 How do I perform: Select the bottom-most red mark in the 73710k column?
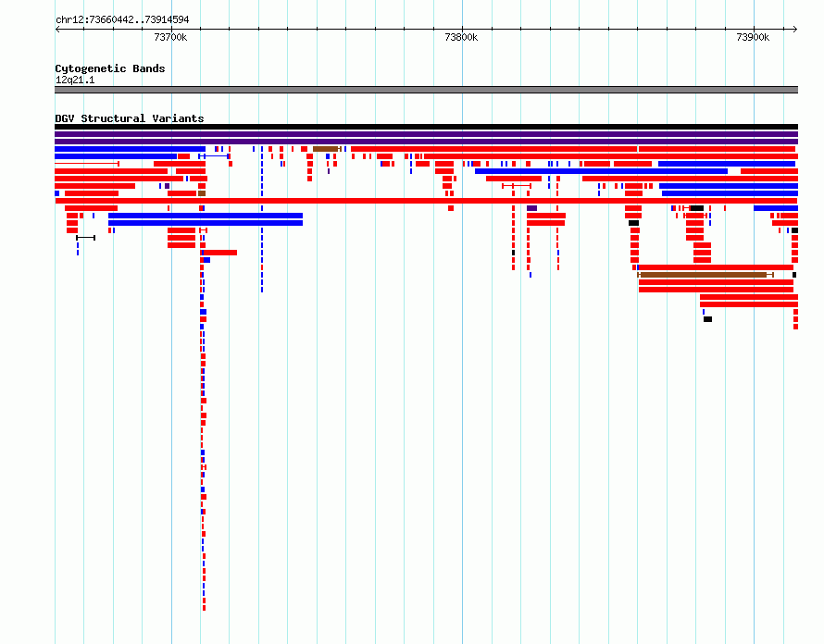click(x=204, y=608)
